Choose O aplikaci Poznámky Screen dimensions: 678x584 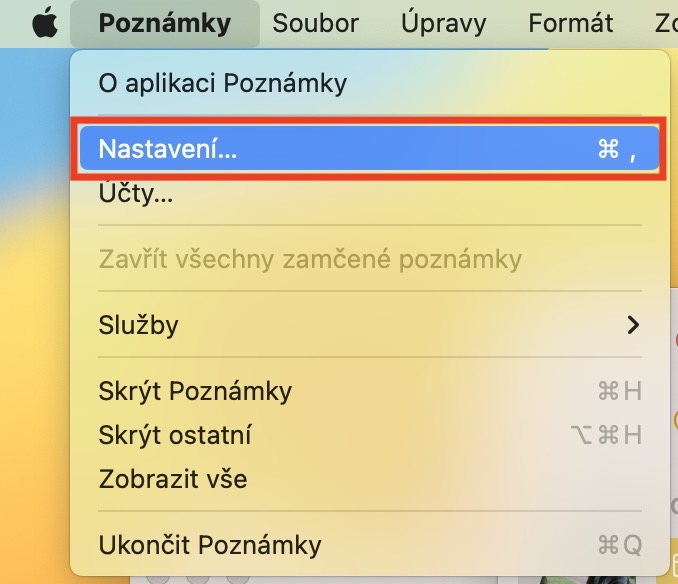222,83
